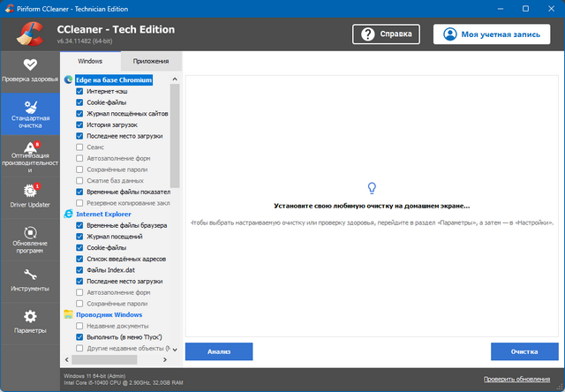Switch to the Приложения tab
The width and height of the screenshot is (565, 392).
click(x=151, y=62)
